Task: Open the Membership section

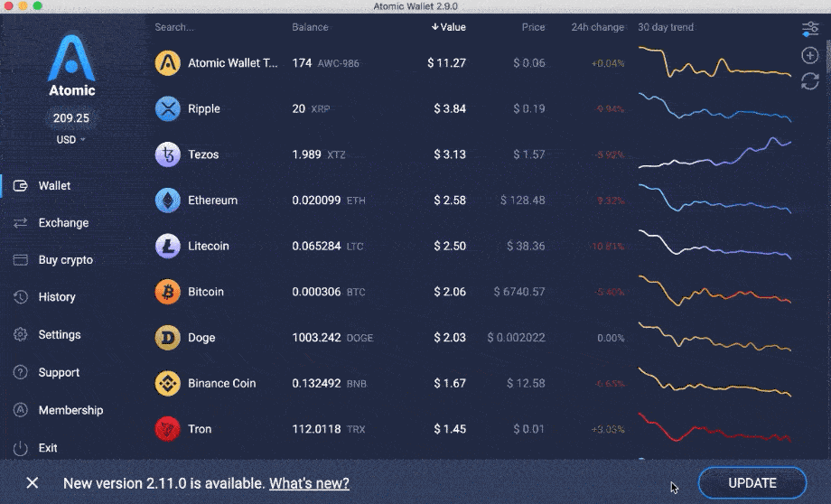Action: coord(70,410)
